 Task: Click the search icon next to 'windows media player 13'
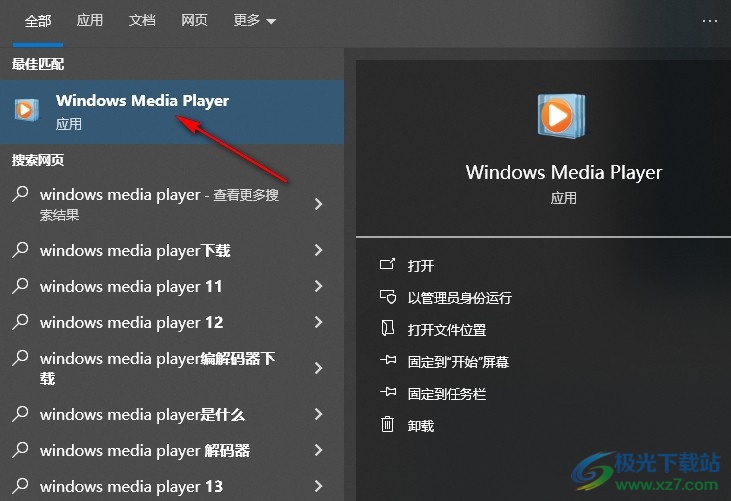(x=20, y=486)
